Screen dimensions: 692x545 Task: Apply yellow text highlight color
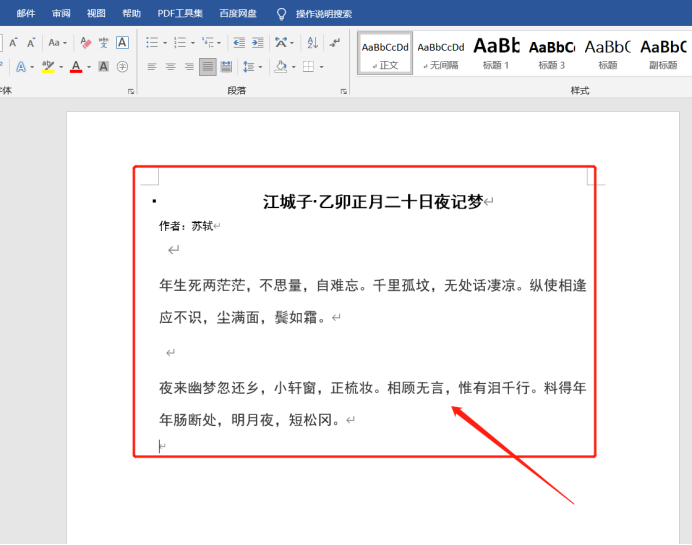(48, 67)
